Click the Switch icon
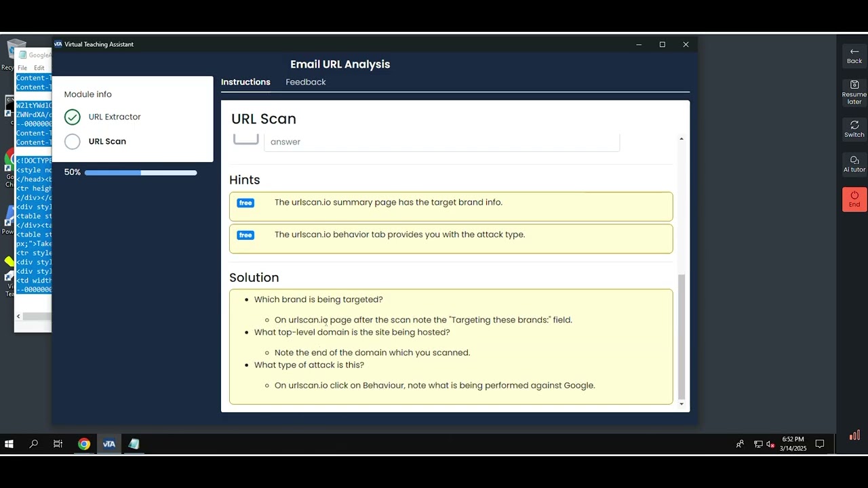 click(854, 129)
